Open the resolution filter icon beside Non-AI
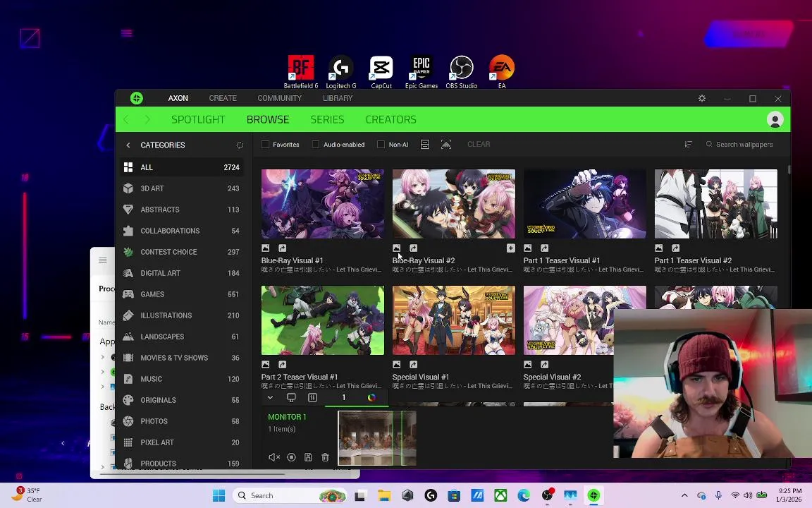Screen dimensions: 812x508 424,145
